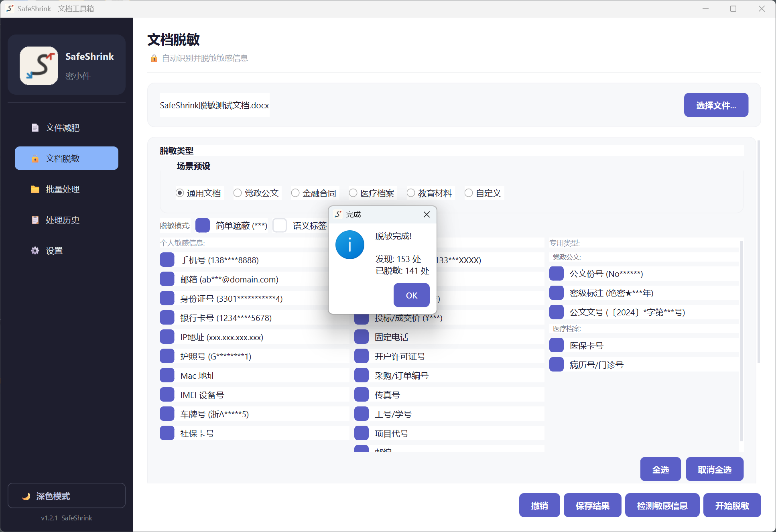Toggle 银行卡号 checkbox
The width and height of the screenshot is (776, 532).
click(167, 318)
